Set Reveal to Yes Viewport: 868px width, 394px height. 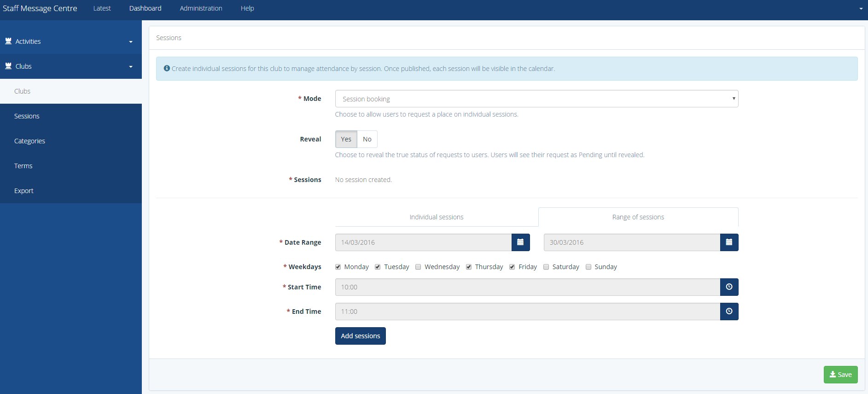346,139
